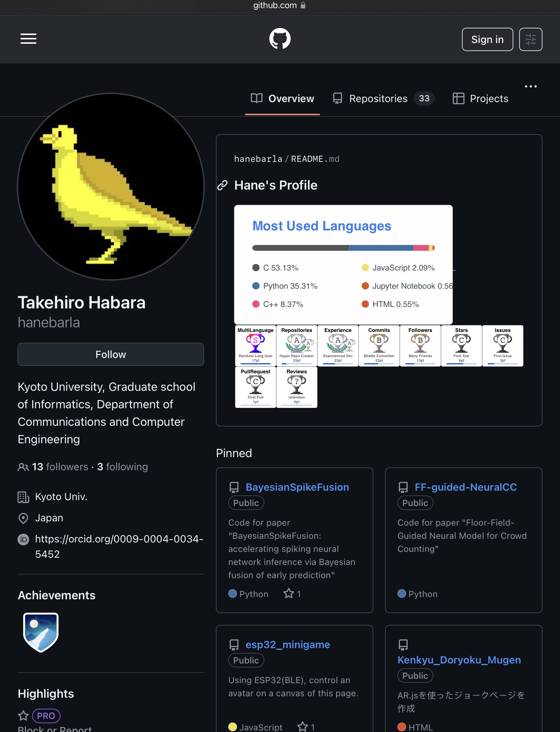Open the yellow bird profile avatar
The height and width of the screenshot is (732, 560).
pyautogui.click(x=111, y=186)
